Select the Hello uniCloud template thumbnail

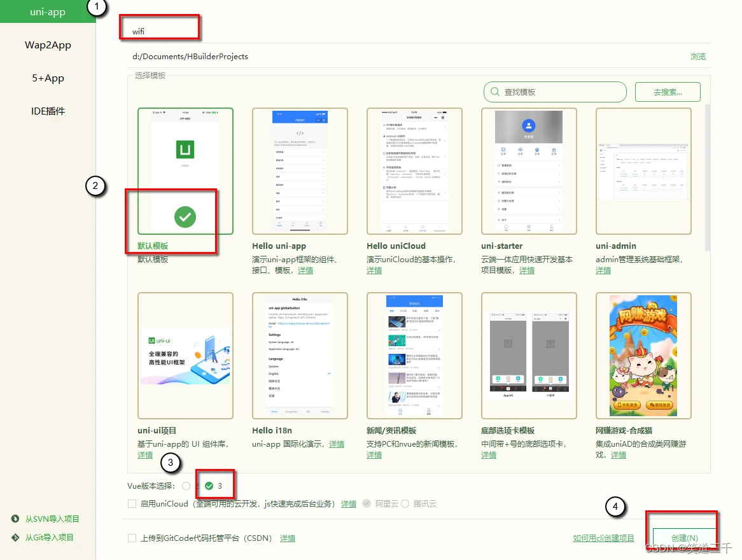[x=414, y=171]
